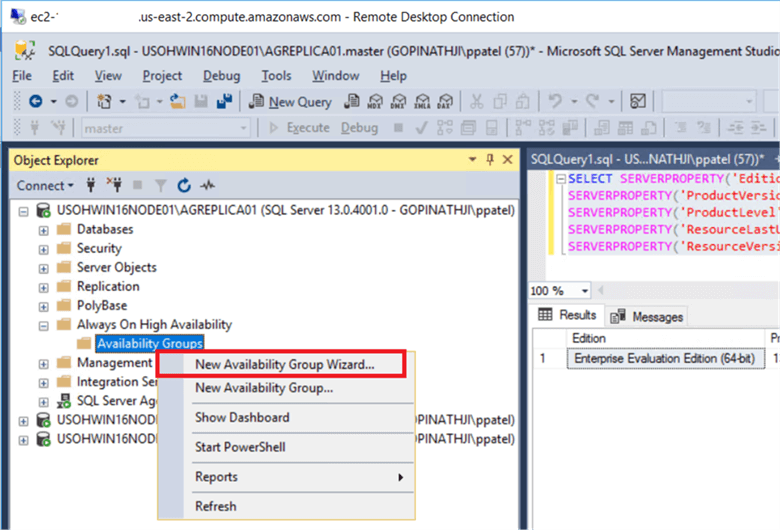
Task: Open the Tools menu
Action: pyautogui.click(x=276, y=75)
